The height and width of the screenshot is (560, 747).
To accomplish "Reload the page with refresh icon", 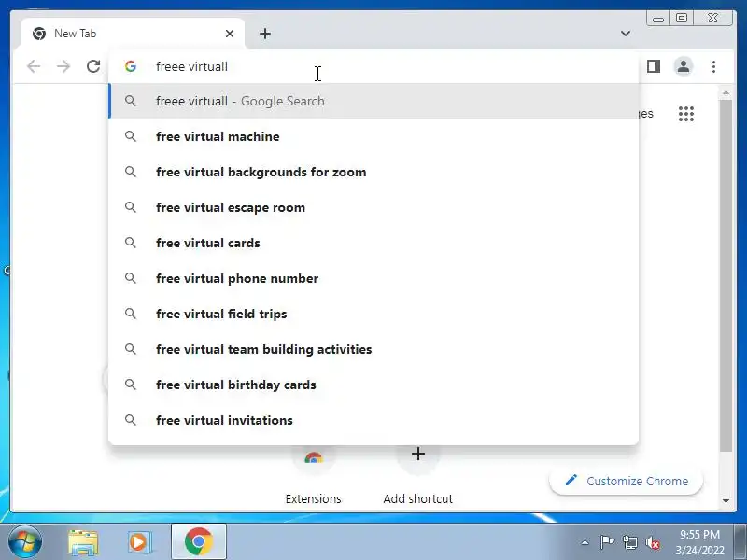I will 93,66.
